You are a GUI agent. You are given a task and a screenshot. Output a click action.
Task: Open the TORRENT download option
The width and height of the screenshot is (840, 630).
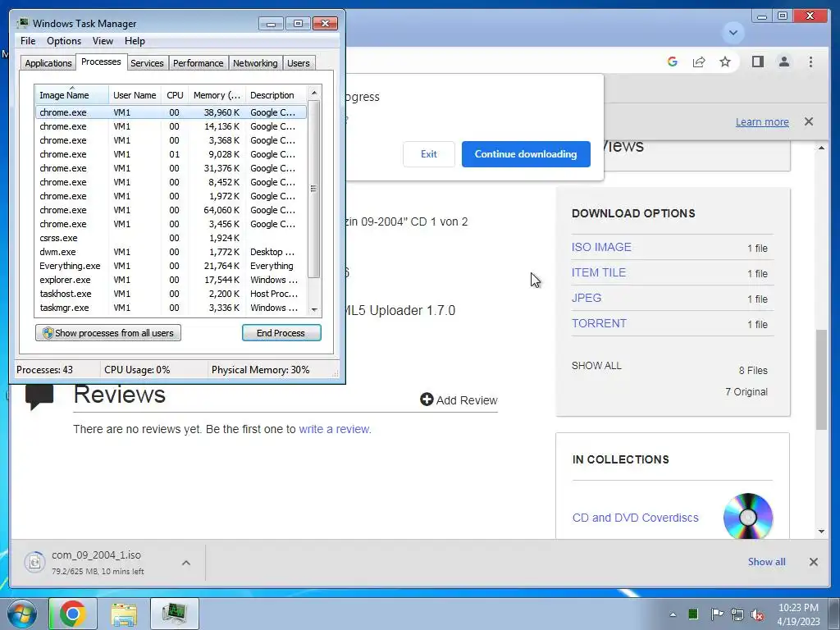click(x=599, y=323)
